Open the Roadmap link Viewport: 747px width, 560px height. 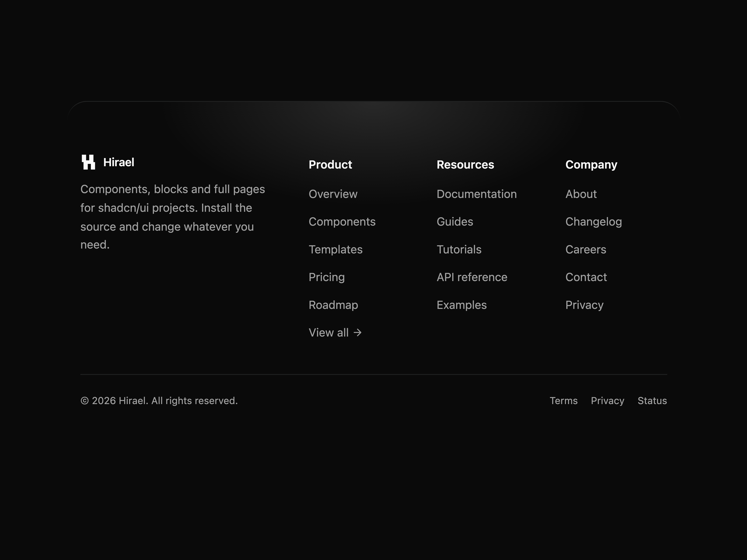coord(333,305)
